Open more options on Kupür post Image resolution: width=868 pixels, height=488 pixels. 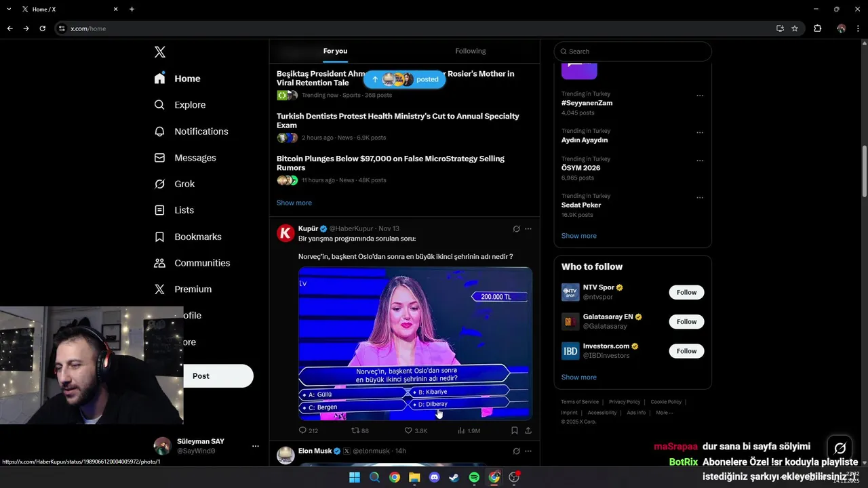pyautogui.click(x=528, y=229)
